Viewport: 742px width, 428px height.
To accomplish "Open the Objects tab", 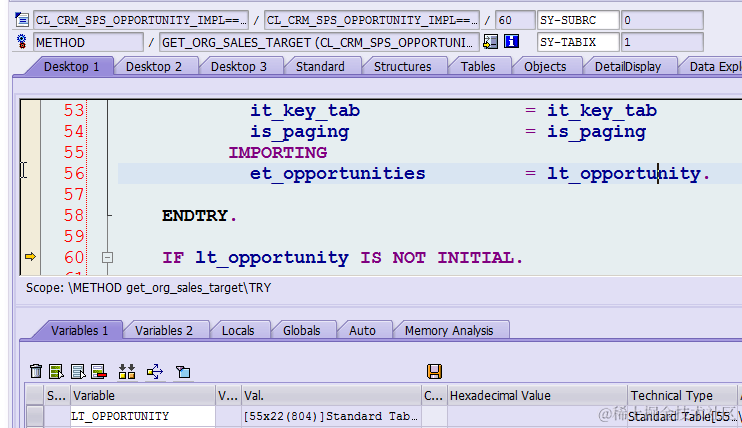I will [x=545, y=67].
